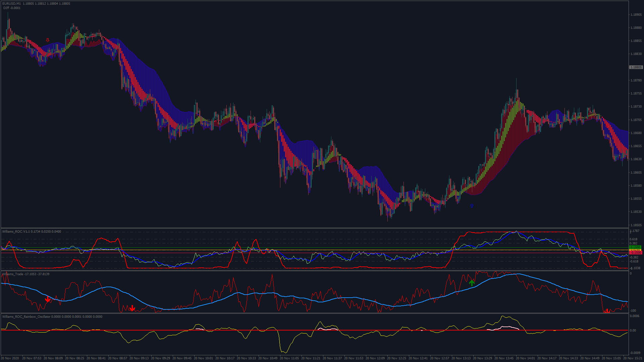Image resolution: width=644 pixels, height=362 pixels.
Task: Click the current price tag 1.18805
Action: point(636,67)
